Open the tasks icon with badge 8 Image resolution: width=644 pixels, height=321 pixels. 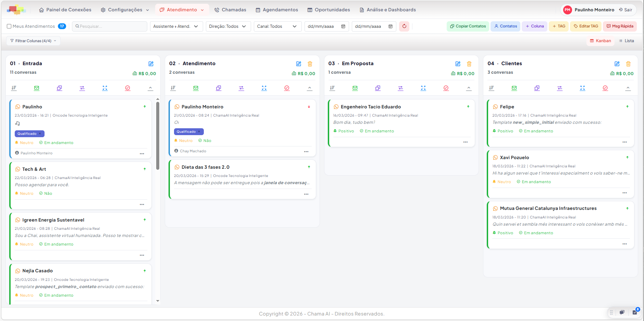(635, 312)
